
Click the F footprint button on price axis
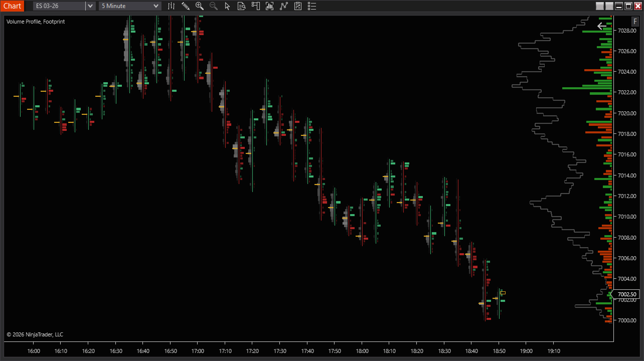[635, 21]
